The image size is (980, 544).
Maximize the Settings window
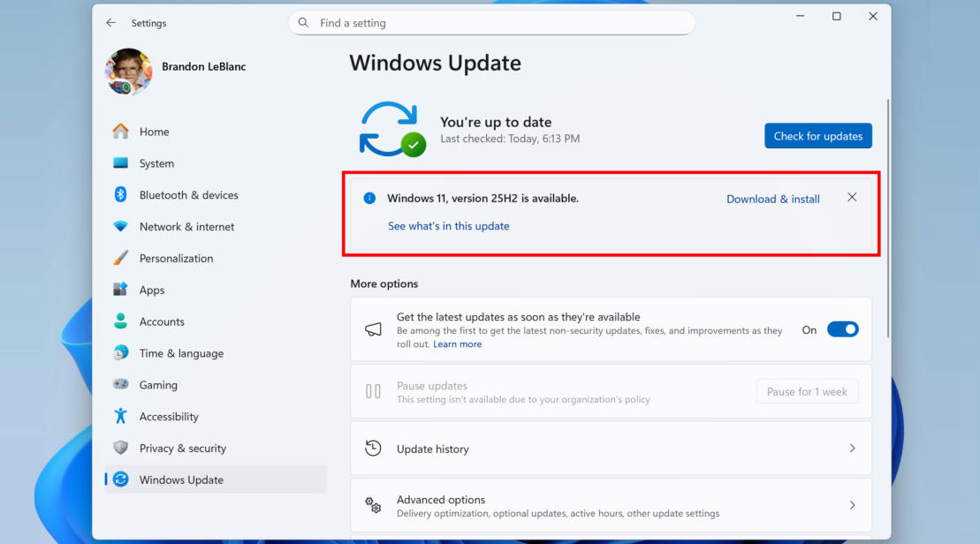836,16
